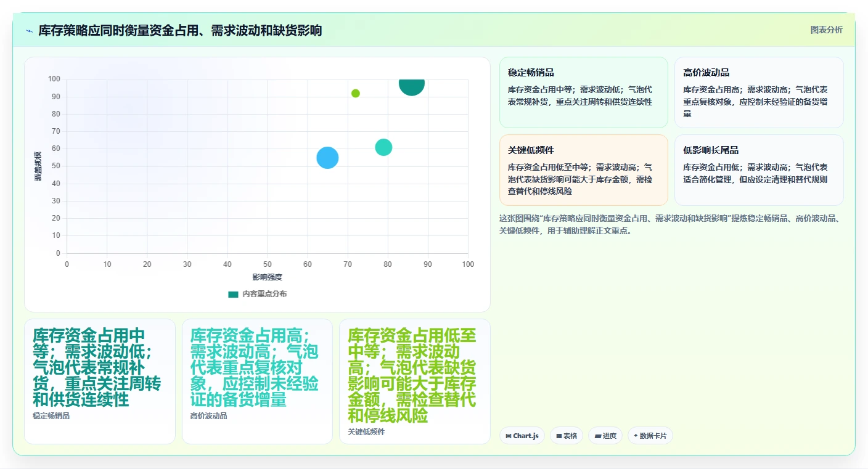Click the lightning icon beside the title
Screen dimensions: 868x469
tap(30, 31)
